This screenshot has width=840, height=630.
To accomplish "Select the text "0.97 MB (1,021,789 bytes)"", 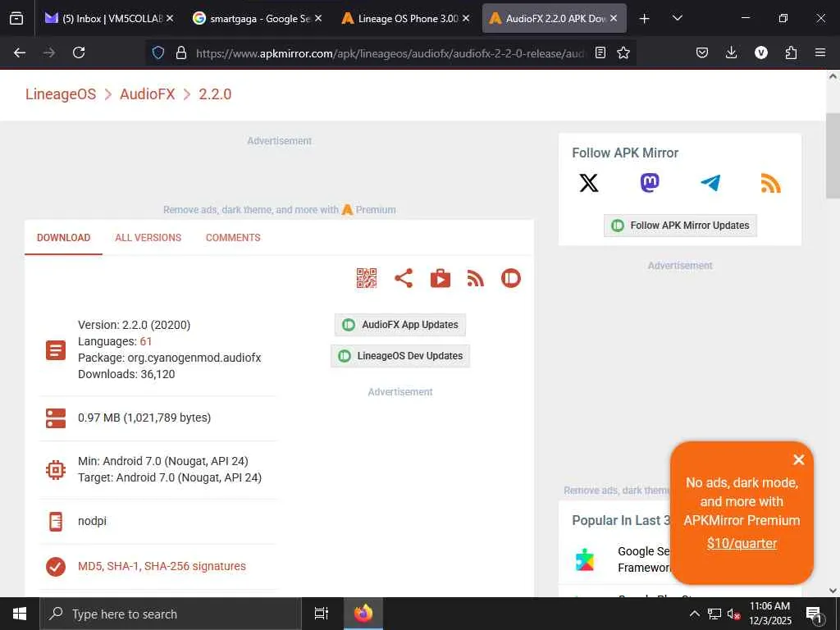I will click(144, 418).
